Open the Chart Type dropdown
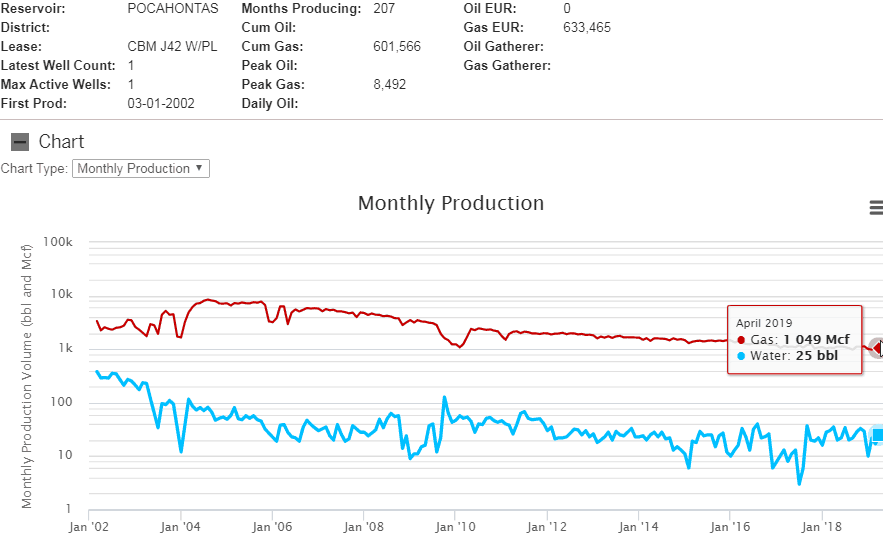 coord(141,168)
